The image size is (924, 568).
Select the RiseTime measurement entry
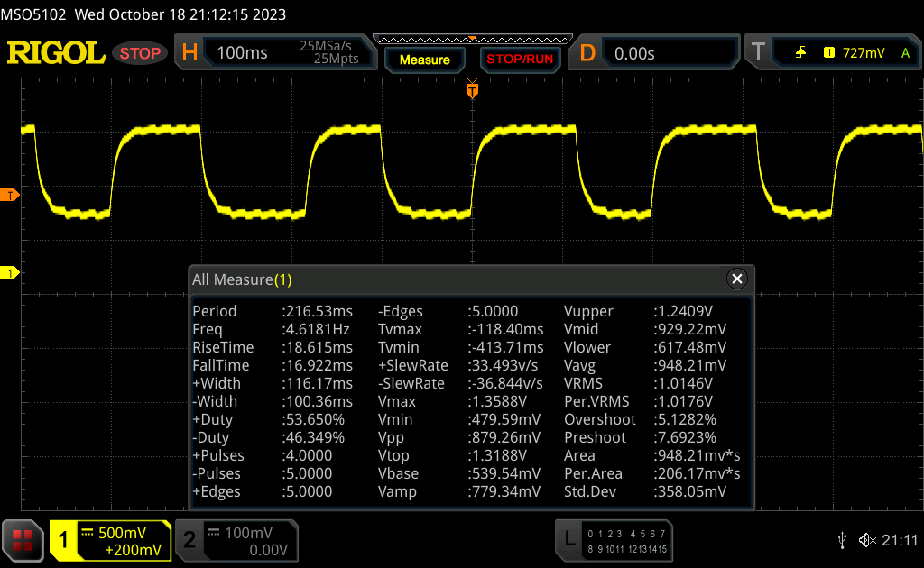tap(273, 347)
